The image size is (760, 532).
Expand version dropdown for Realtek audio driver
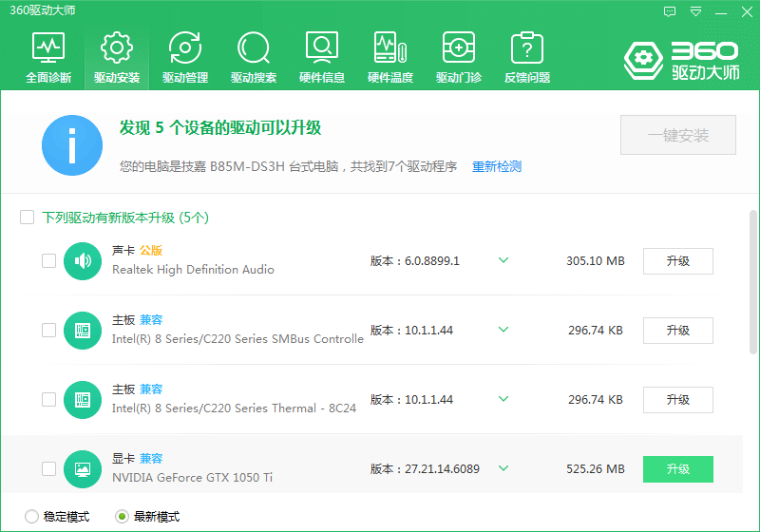503,260
